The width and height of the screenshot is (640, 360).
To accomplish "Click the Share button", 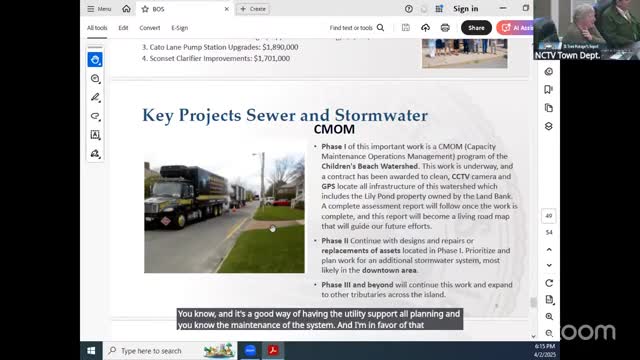I will tap(476, 28).
